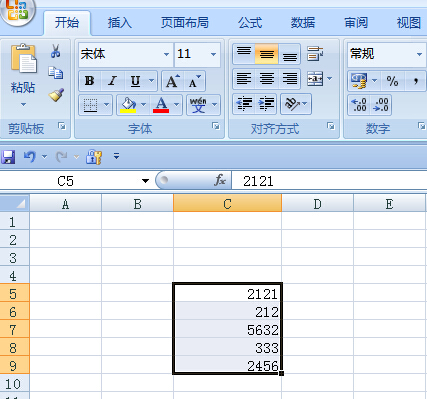427x399 pixels.
Task: Open 字体 dialog launcher
Action: (216, 126)
